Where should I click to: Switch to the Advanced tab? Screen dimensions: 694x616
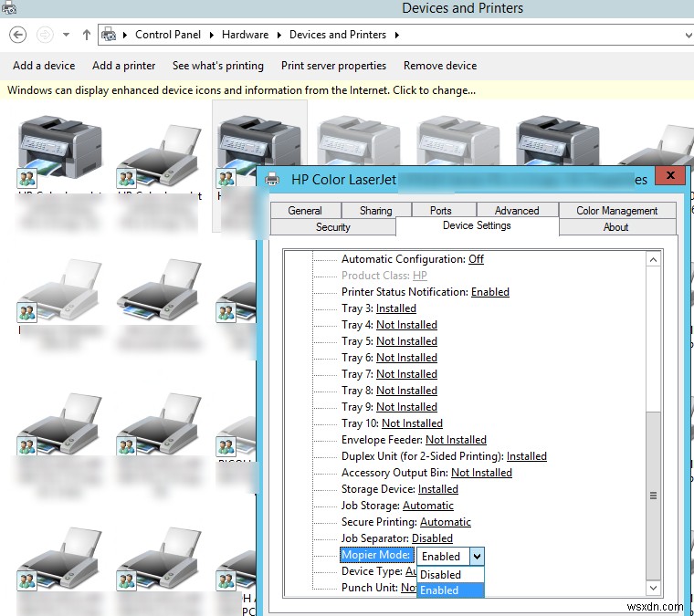point(517,211)
